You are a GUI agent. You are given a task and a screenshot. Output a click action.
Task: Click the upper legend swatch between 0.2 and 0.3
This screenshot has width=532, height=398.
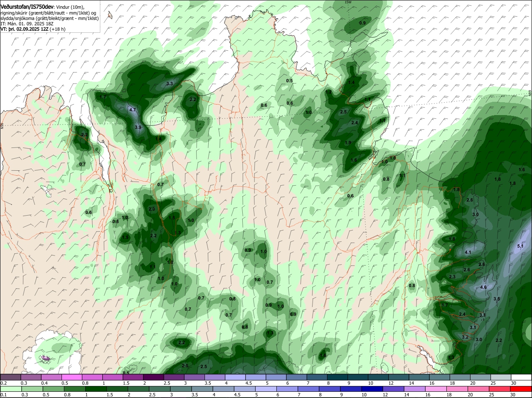(11, 377)
